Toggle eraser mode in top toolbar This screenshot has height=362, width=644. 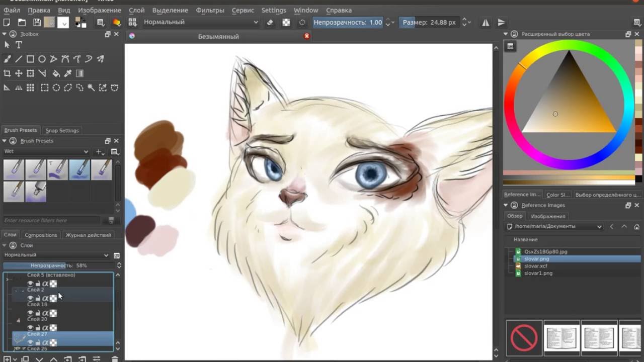[270, 23]
